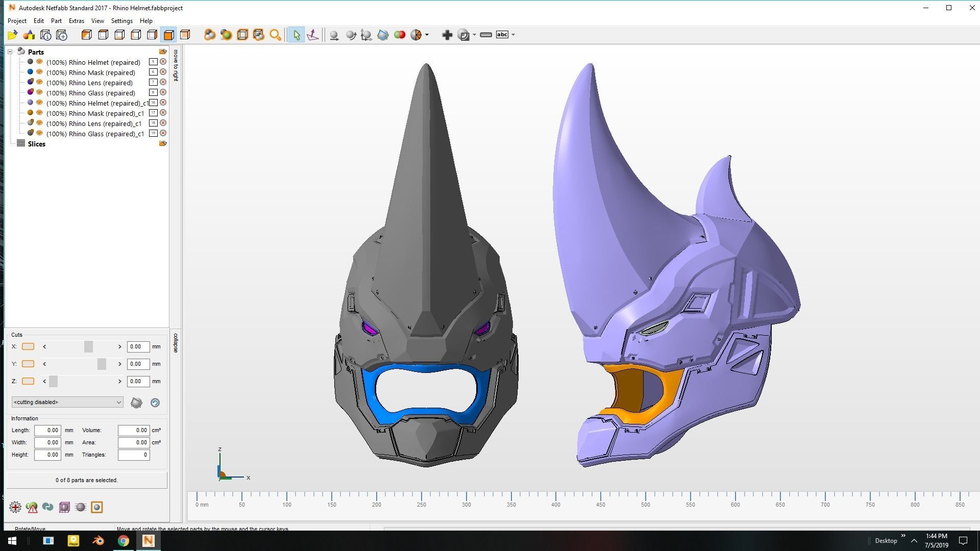Viewport: 980px width, 551px height.
Task: Open the Extras menu
Action: pyautogui.click(x=76, y=21)
